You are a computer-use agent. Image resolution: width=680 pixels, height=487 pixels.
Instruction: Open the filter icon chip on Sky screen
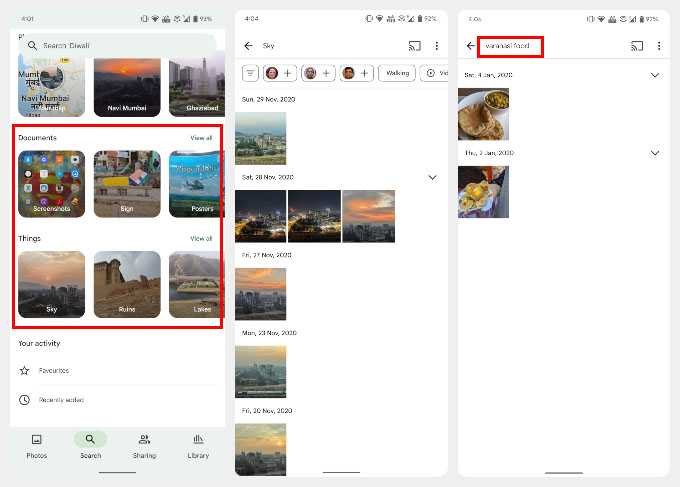pos(250,73)
